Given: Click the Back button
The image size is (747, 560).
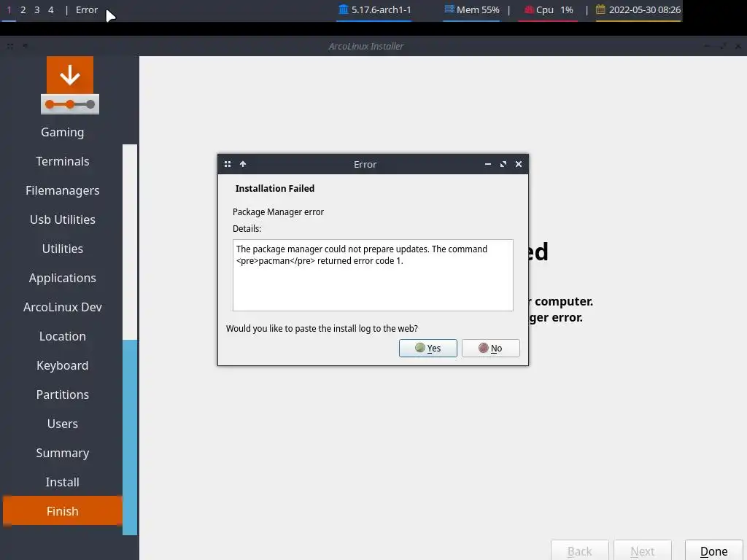Looking at the screenshot, I should point(579,551).
